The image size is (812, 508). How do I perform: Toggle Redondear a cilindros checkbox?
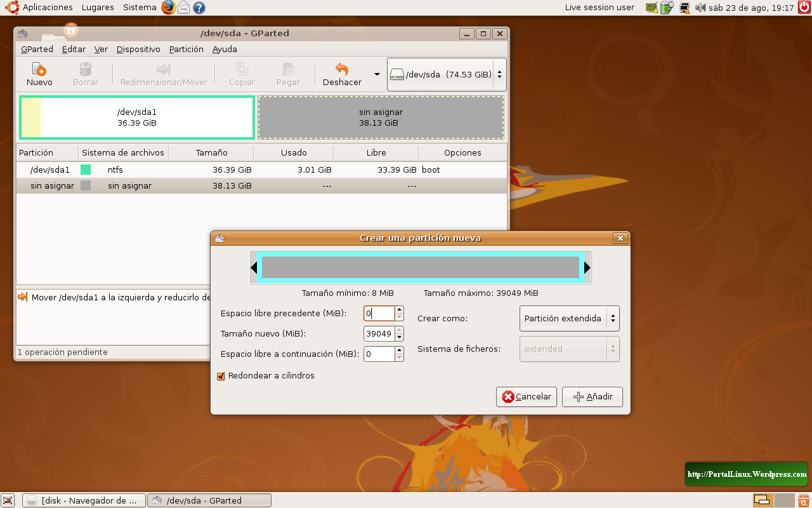tap(221, 376)
